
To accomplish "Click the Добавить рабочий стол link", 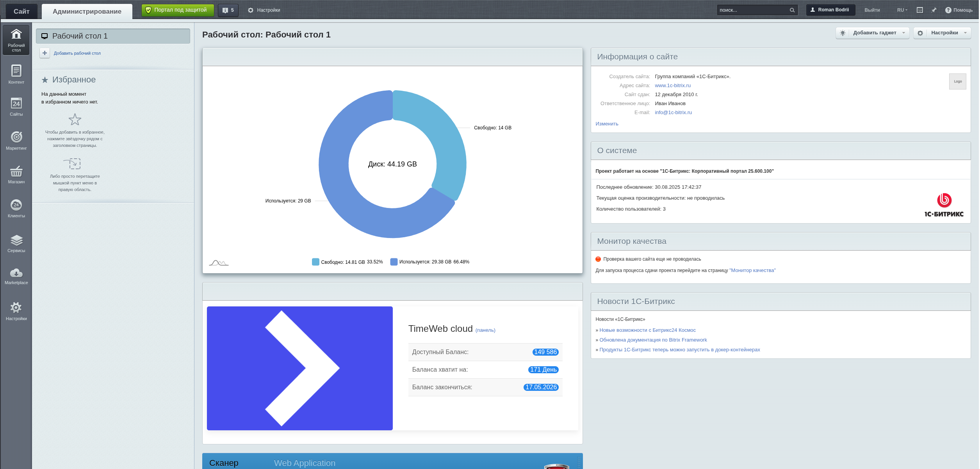I will 77,53.
